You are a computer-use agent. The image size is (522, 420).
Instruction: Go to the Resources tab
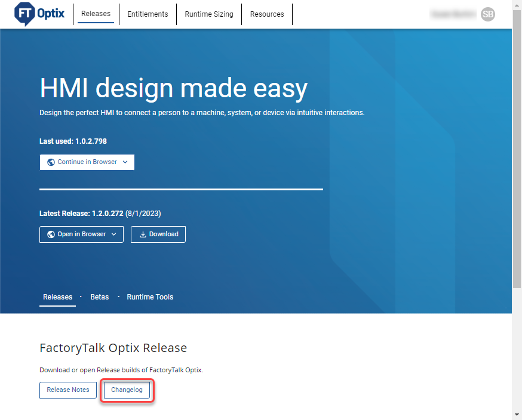267,14
